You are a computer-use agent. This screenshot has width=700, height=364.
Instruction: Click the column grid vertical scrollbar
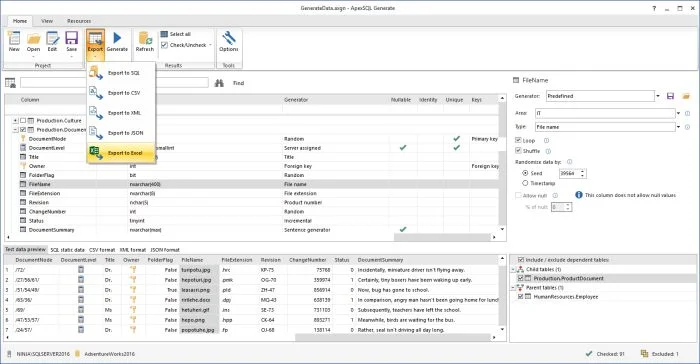(x=502, y=163)
